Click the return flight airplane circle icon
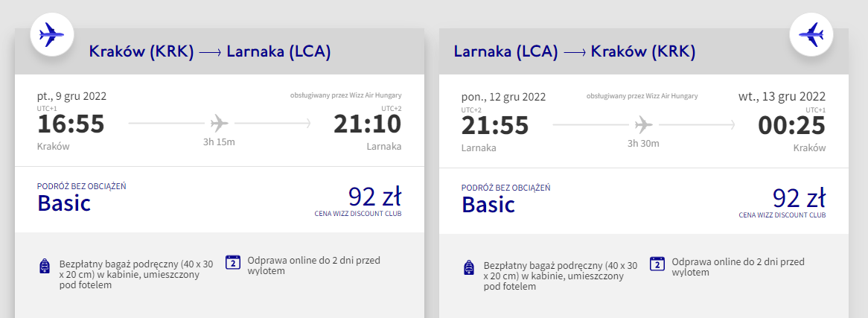Image resolution: width=868 pixels, height=318 pixels. point(811,34)
